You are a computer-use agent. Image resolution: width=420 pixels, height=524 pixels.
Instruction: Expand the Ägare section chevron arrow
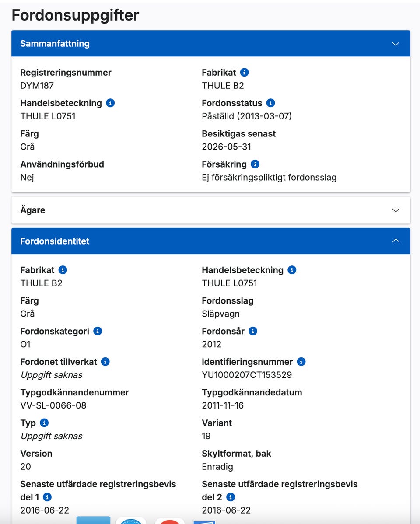point(395,210)
